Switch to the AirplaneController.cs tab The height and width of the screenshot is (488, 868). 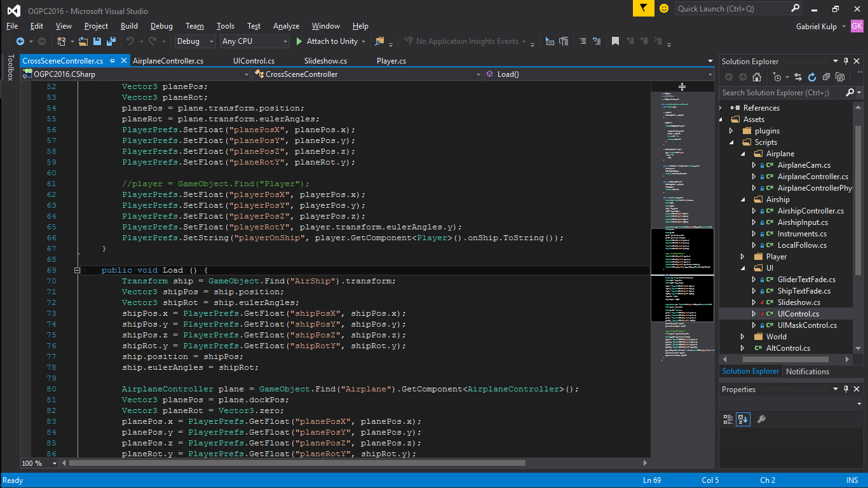pos(168,61)
